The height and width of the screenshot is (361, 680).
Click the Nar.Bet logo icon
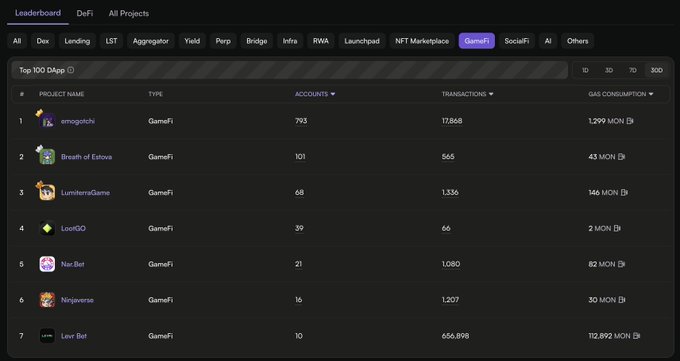point(47,264)
